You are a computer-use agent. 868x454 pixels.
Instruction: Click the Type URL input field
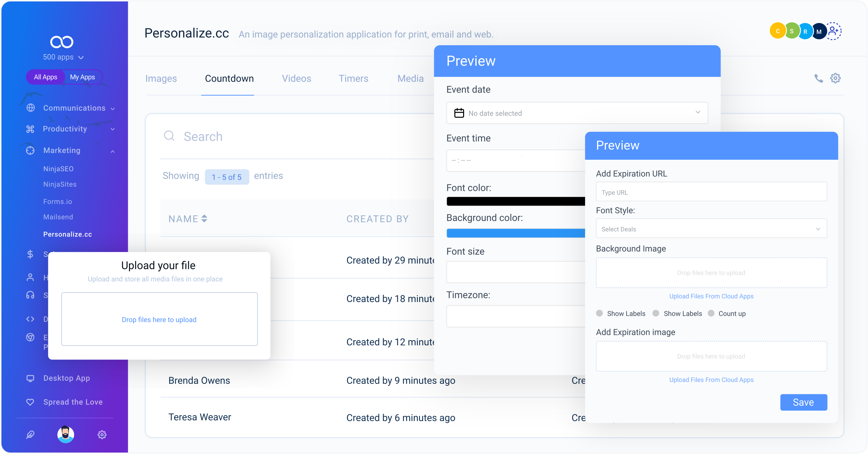(x=711, y=192)
